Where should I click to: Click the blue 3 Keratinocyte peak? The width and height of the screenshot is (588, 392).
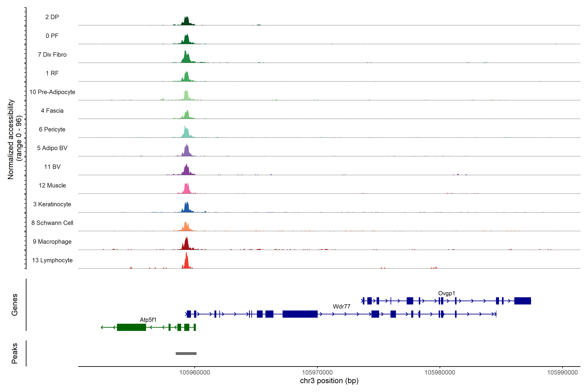pos(187,208)
